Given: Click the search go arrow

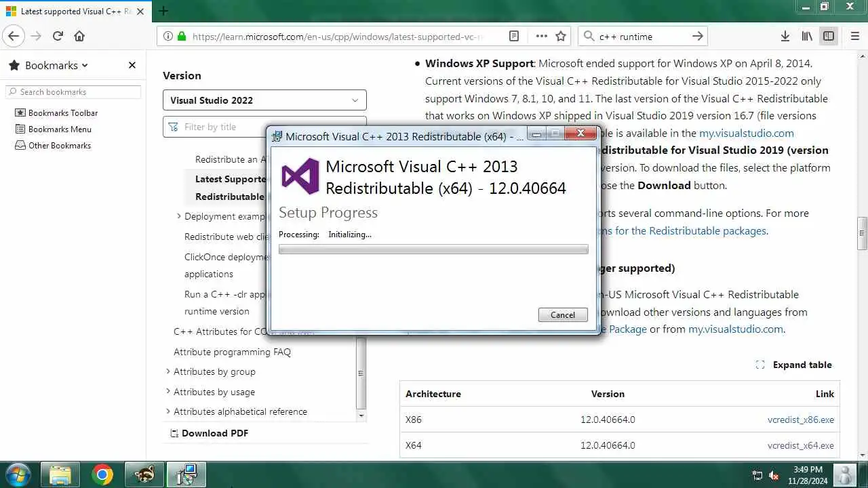Looking at the screenshot, I should coord(698,36).
